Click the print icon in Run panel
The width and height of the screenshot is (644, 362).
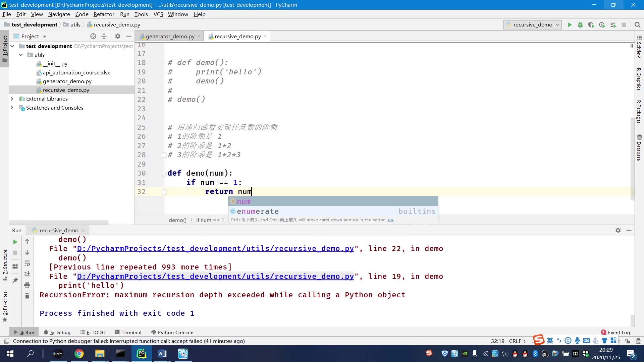pos(27,285)
